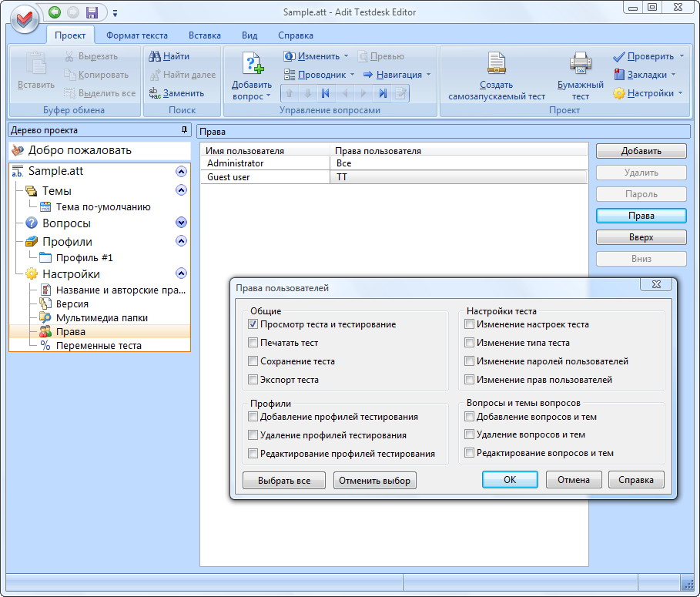This screenshot has width=700, height=597.
Task: Collapse the Настройки section chevron
Action: [181, 273]
